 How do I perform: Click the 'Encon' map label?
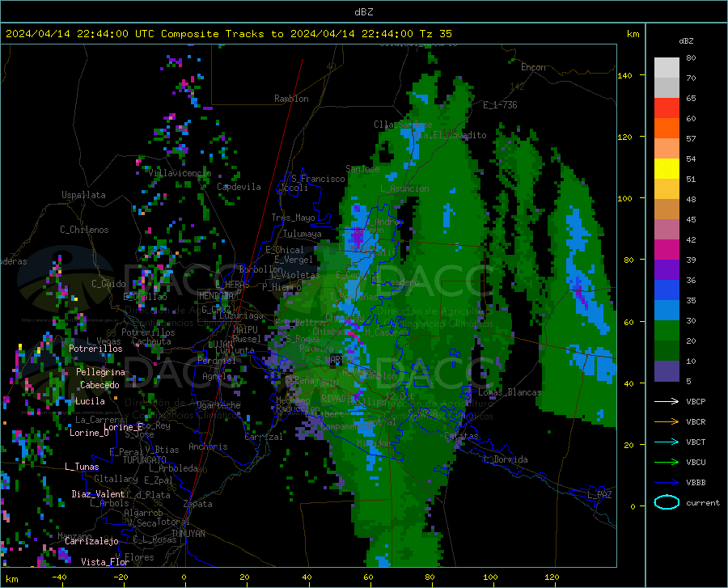(533, 67)
